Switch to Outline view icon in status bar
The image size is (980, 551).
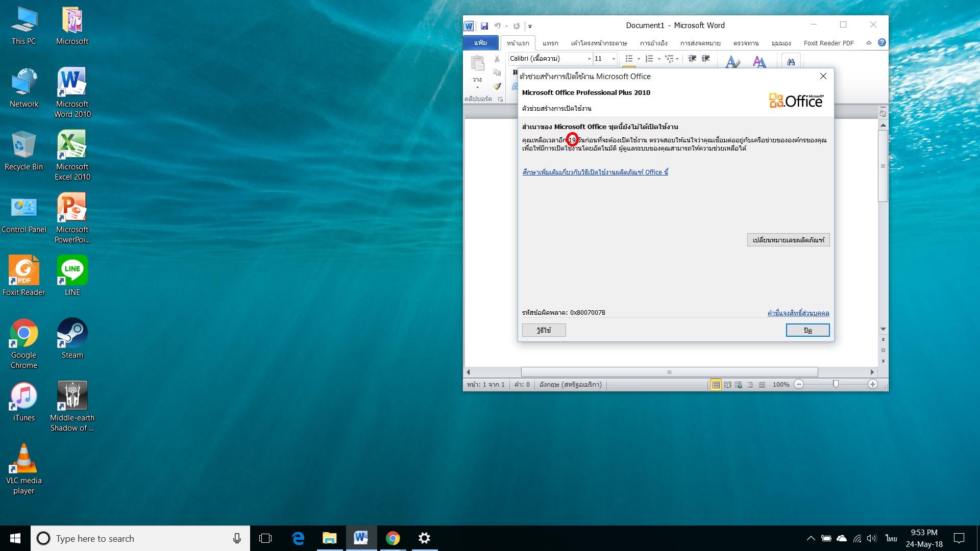point(750,385)
